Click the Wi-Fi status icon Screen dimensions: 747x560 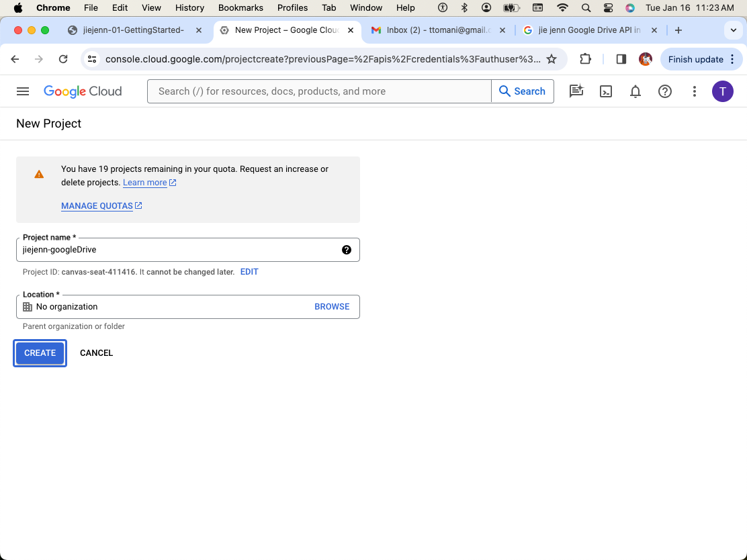pyautogui.click(x=563, y=7)
